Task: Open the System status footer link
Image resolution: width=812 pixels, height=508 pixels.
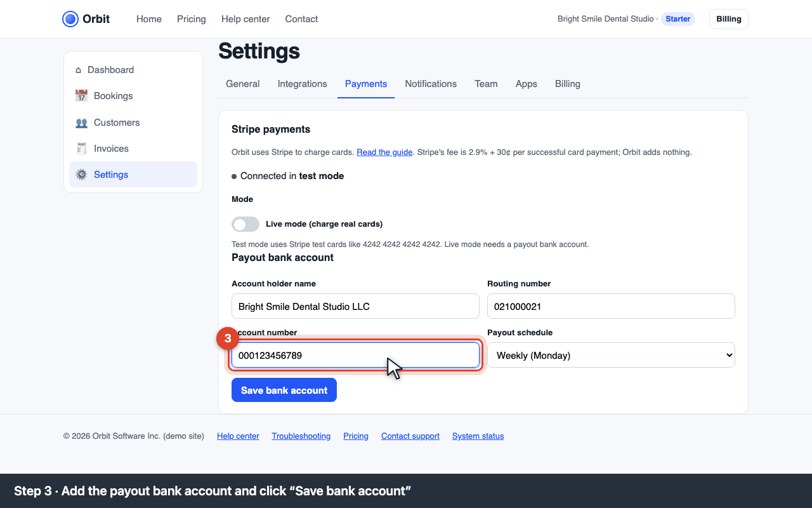Action: coord(478,436)
